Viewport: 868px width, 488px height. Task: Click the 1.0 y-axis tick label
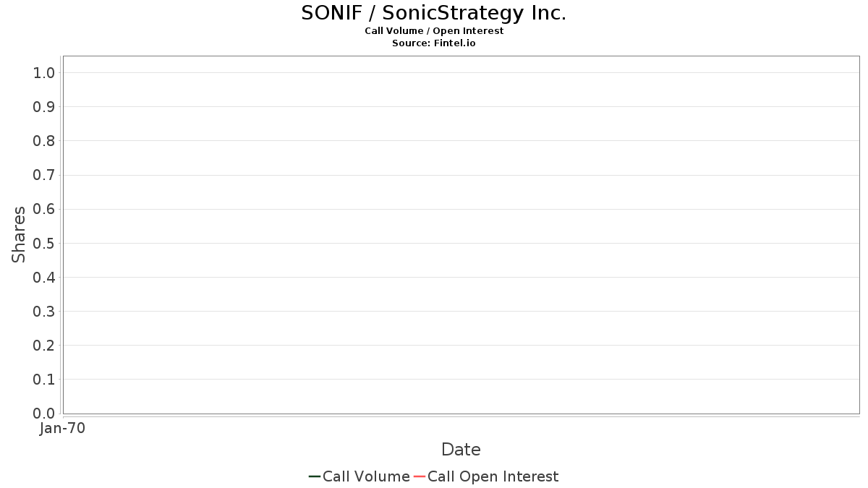[x=44, y=73]
